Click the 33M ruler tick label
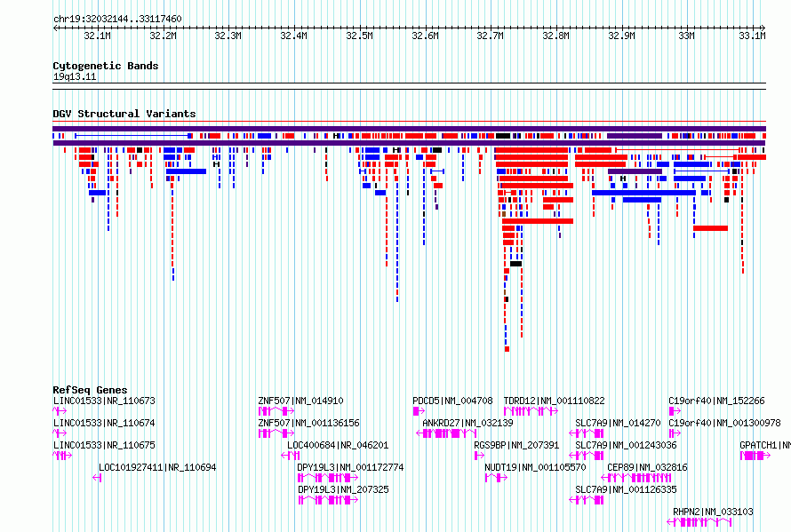 pos(687,36)
